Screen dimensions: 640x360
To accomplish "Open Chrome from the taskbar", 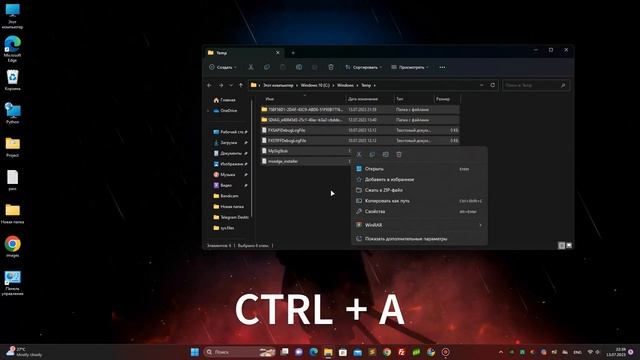I will [x=387, y=352].
